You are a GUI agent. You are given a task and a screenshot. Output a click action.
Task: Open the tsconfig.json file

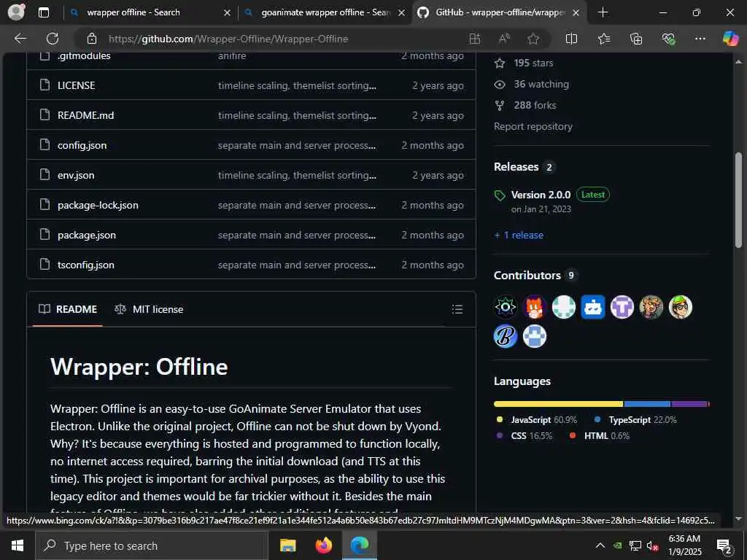(86, 265)
